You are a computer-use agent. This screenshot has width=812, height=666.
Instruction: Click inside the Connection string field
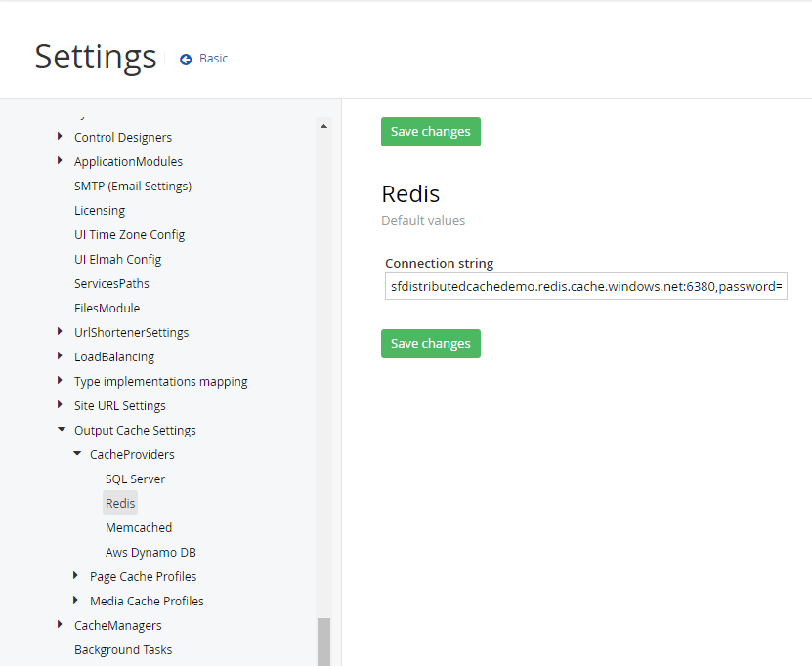[585, 286]
